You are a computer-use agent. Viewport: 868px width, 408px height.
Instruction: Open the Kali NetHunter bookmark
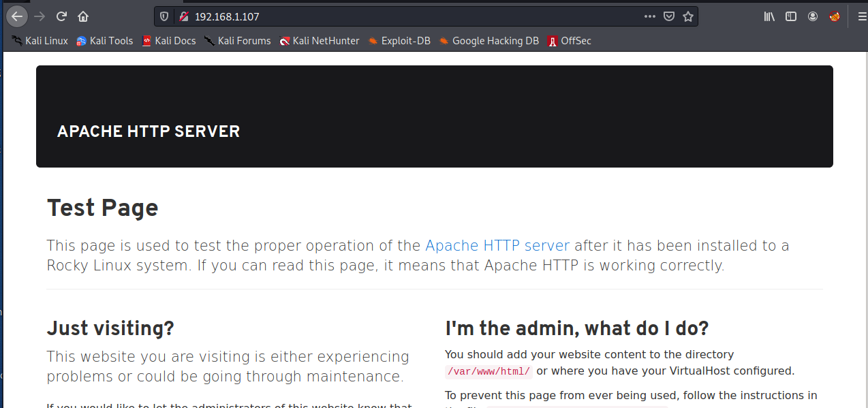(x=320, y=41)
